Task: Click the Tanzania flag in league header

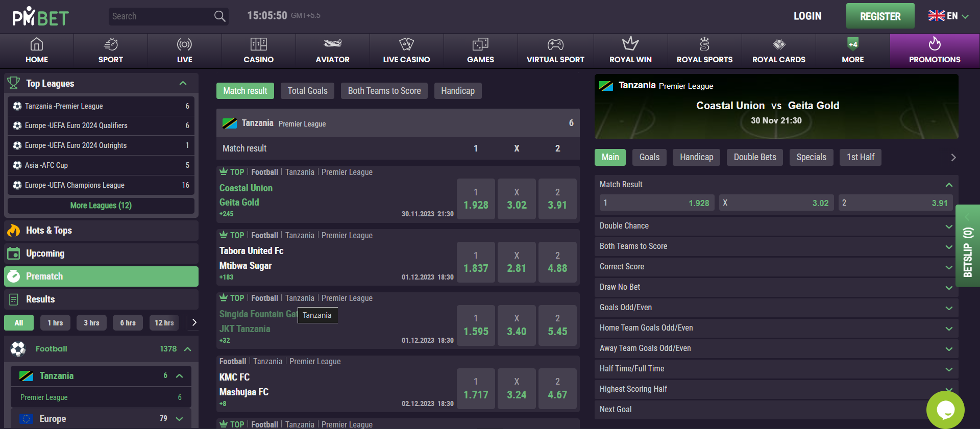Action: coord(230,123)
